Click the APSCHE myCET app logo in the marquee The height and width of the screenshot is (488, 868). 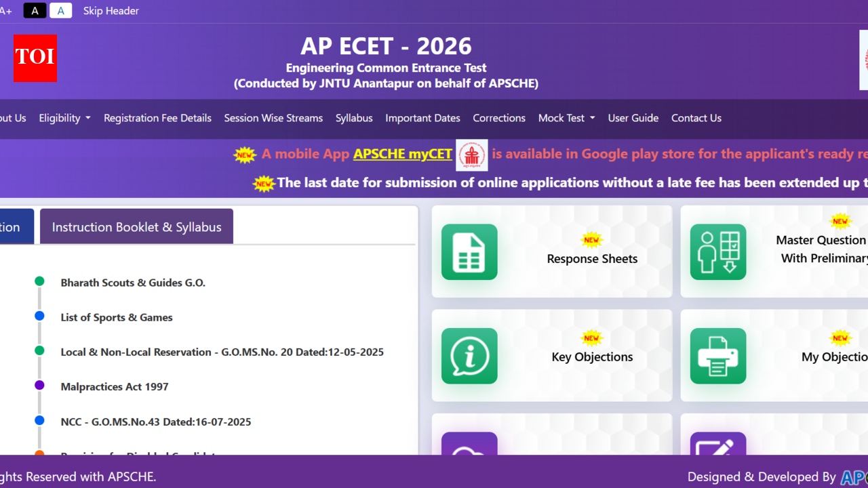pos(472,155)
